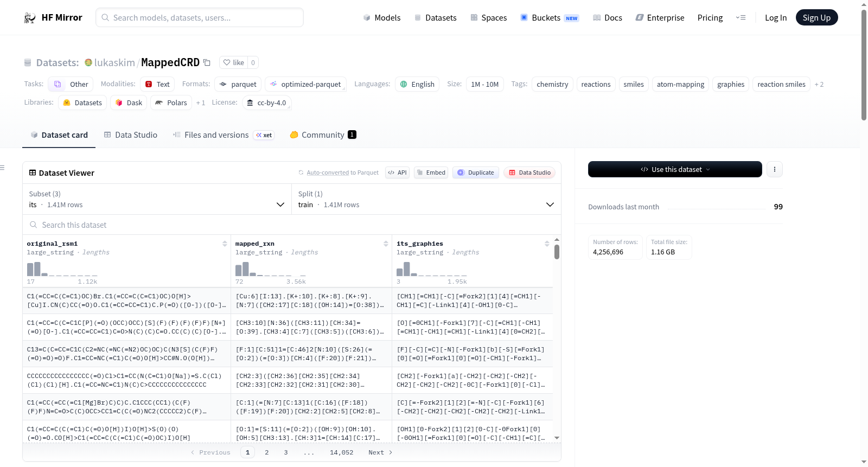
Task: Sort the original_rsmi column
Action: coord(225,244)
